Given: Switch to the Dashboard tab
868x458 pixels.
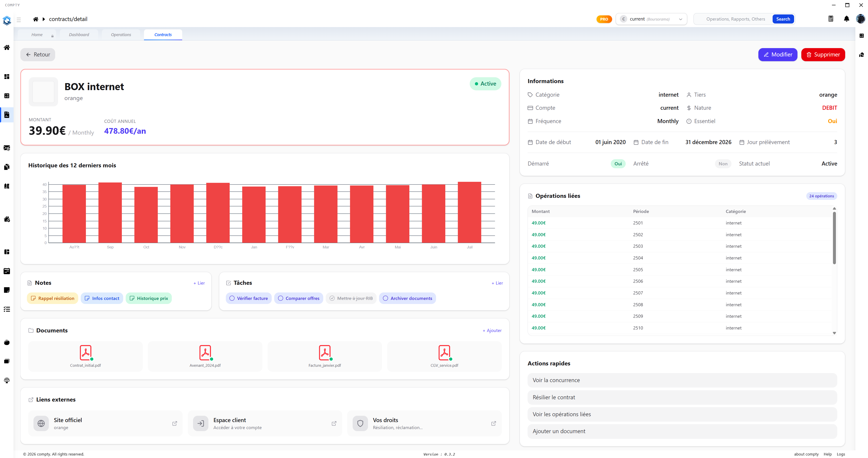Looking at the screenshot, I should (79, 35).
